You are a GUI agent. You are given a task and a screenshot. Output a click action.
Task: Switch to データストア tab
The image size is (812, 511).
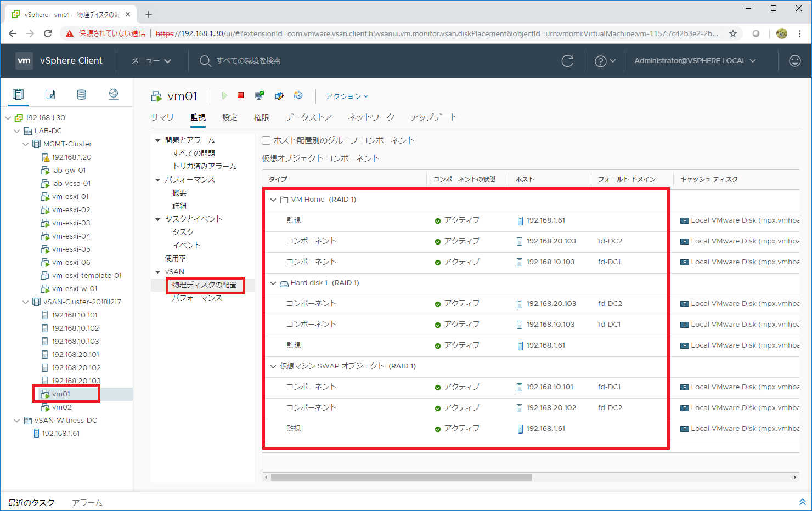tap(309, 117)
